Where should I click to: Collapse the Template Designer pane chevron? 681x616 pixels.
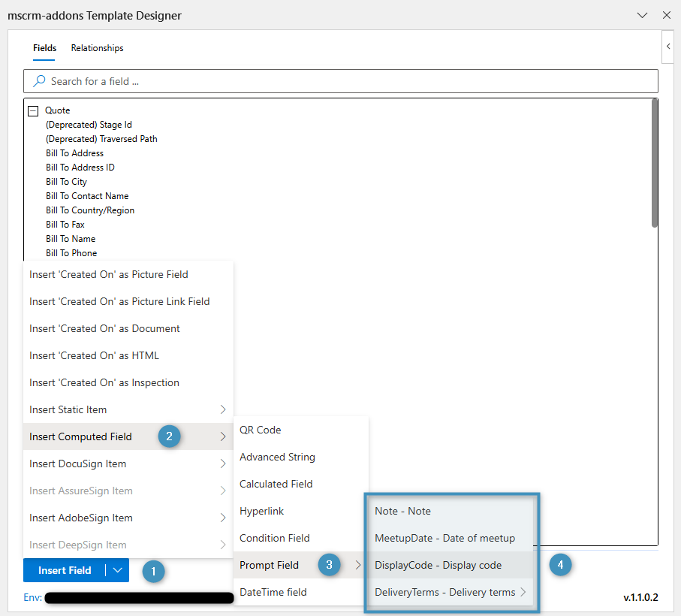(642, 15)
